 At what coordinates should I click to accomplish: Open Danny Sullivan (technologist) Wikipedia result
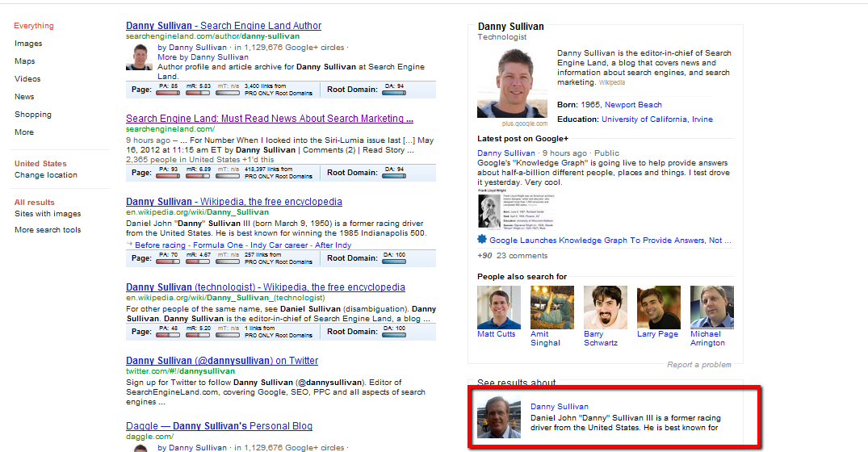point(266,287)
